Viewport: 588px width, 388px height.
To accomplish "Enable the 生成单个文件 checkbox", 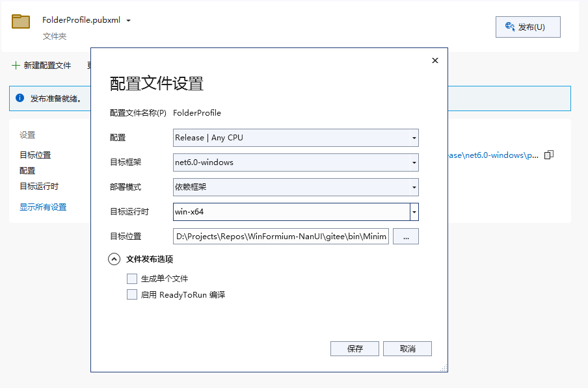I will click(132, 279).
